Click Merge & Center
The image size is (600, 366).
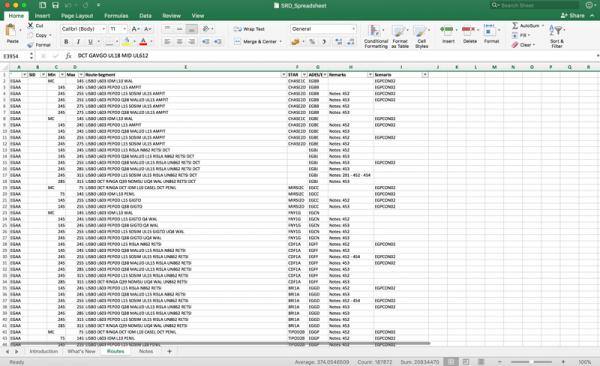258,41
